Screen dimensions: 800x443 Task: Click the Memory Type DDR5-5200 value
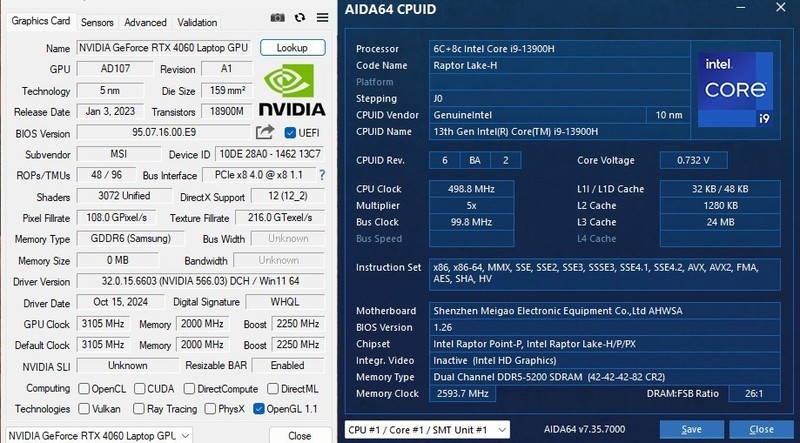coord(605,377)
